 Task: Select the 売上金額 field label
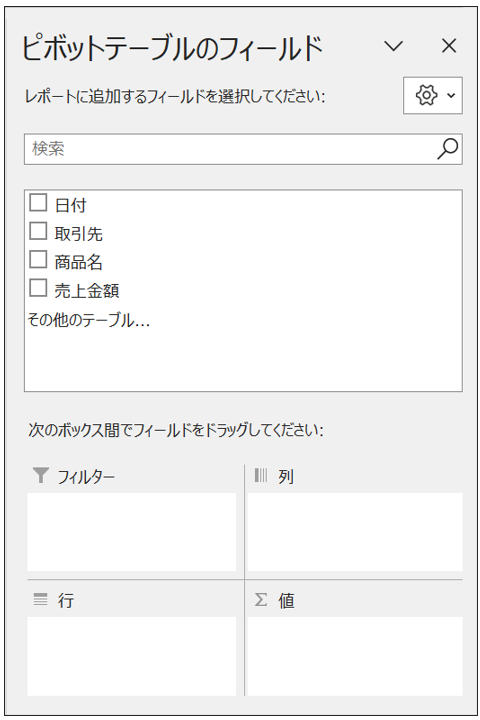[x=87, y=290]
